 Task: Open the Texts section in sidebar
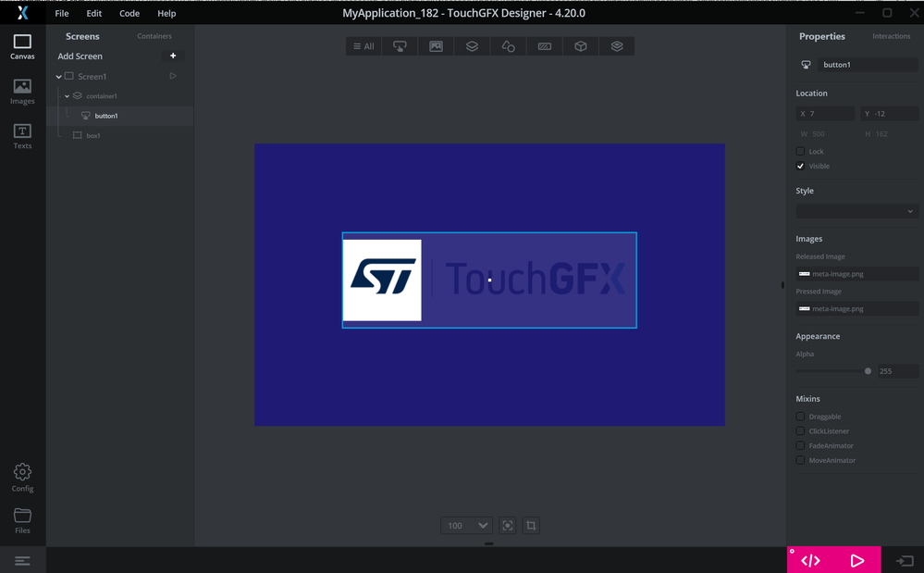tap(22, 136)
